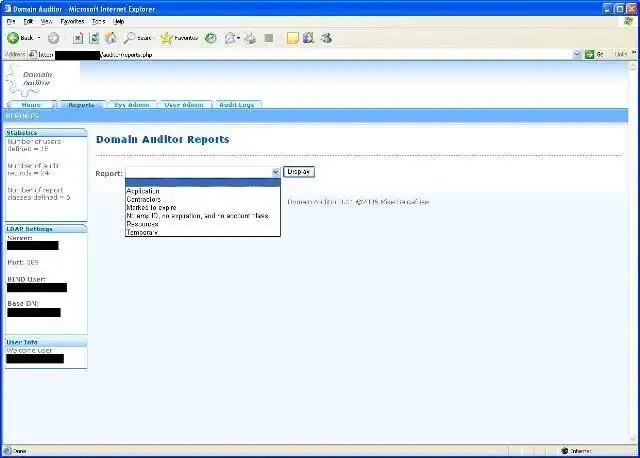
Task: Click the Windows flag logo icon
Action: point(629,21)
